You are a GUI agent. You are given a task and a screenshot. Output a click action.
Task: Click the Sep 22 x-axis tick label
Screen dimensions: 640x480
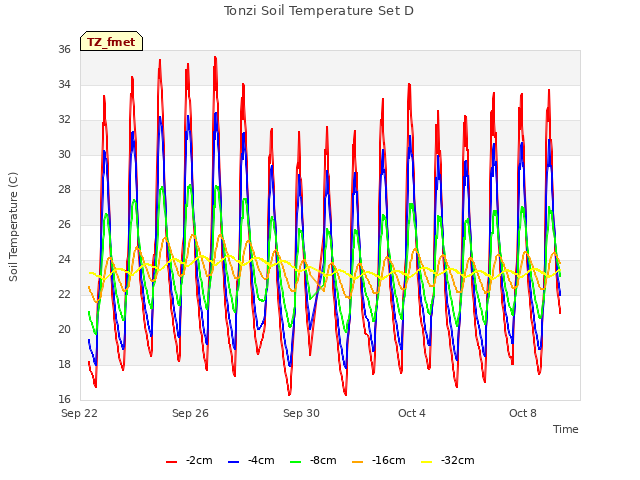pyautogui.click(x=80, y=413)
